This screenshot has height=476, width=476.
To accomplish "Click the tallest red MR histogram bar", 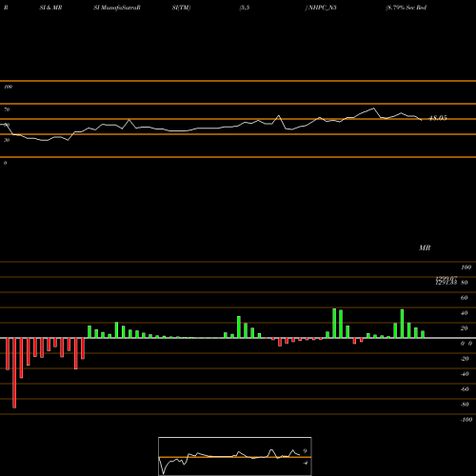I will click(14, 373).
